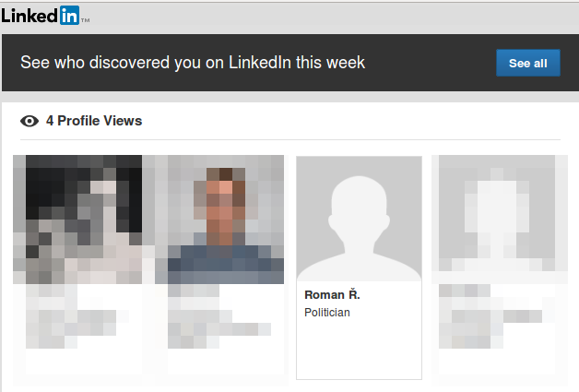The width and height of the screenshot is (579, 392).
Task: Open the dark-haired blurred profile photo
Action: pyautogui.click(x=77, y=219)
